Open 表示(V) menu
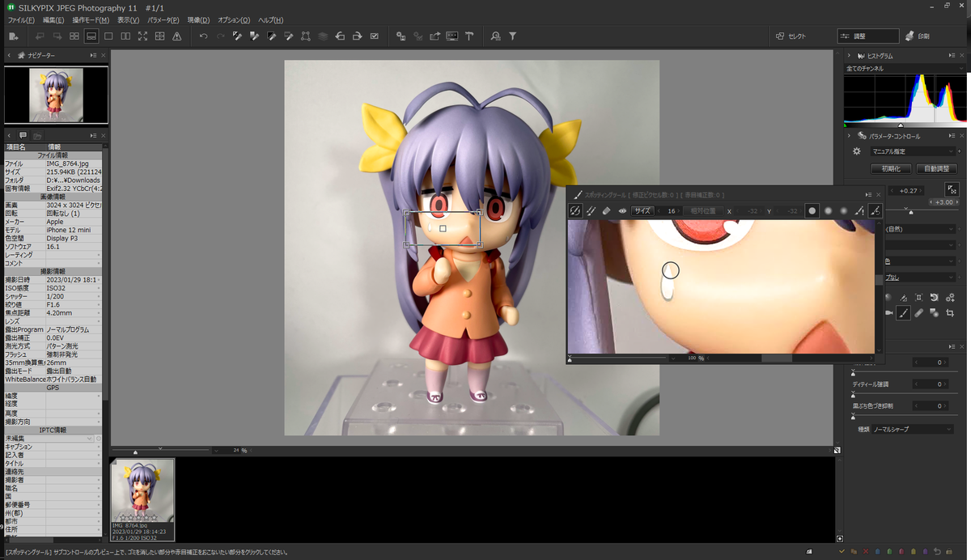Image resolution: width=971 pixels, height=560 pixels. [x=128, y=19]
